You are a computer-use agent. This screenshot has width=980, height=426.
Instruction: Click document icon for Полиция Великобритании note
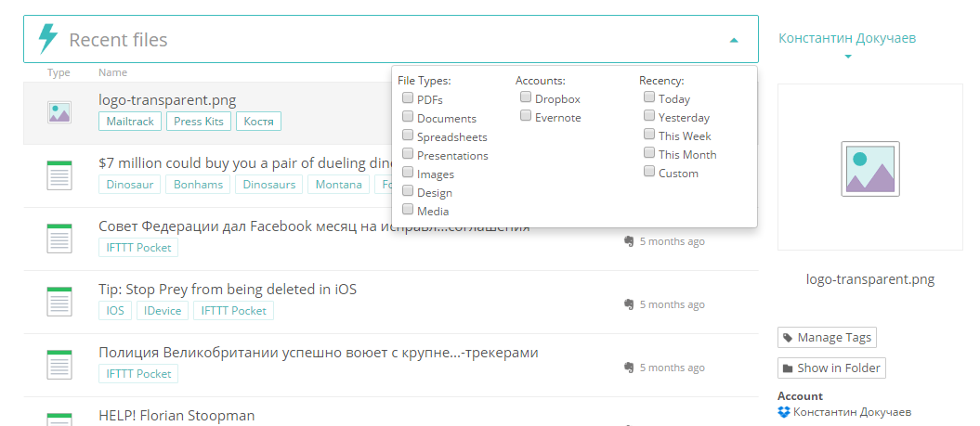tap(59, 365)
